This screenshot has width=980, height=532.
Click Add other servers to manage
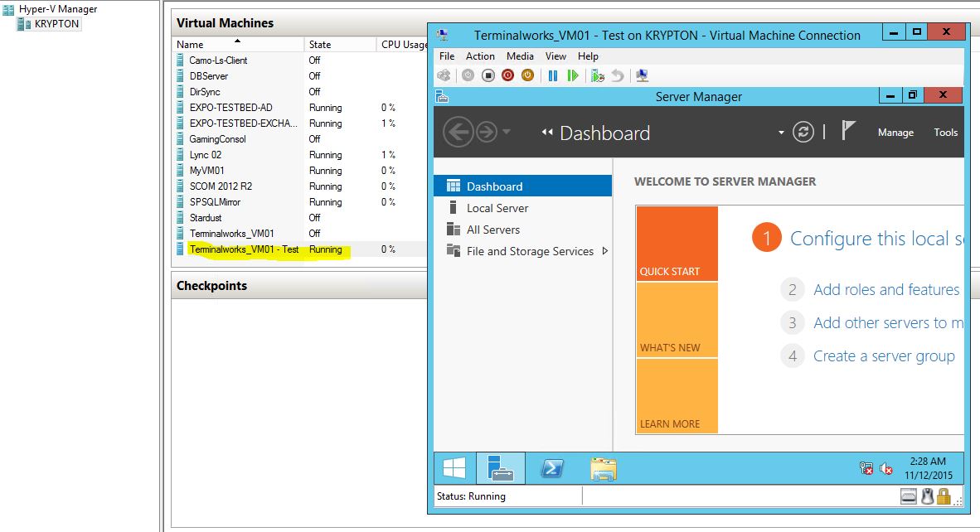click(888, 323)
